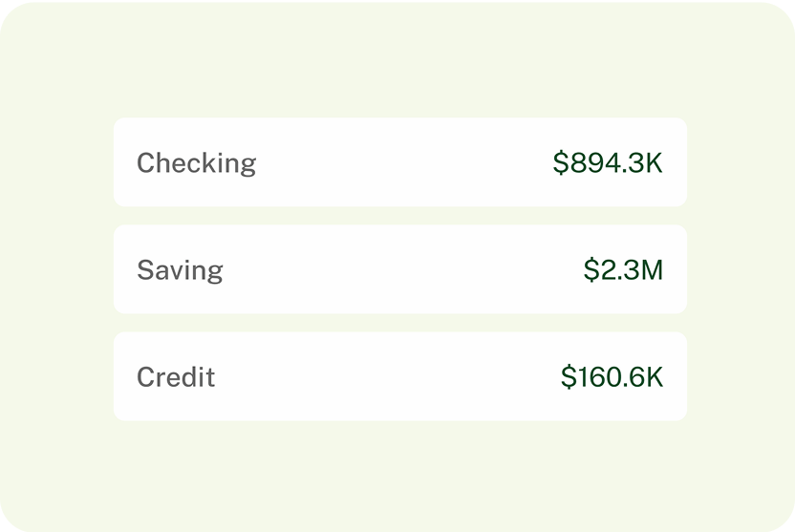Click the gap between Checking and Saving cards

(399, 216)
